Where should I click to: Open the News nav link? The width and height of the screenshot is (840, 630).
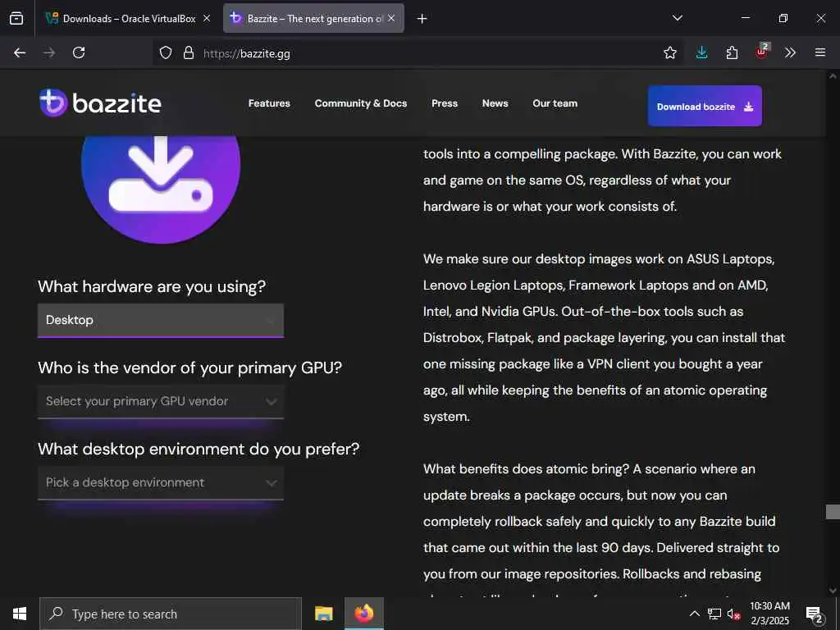point(495,103)
